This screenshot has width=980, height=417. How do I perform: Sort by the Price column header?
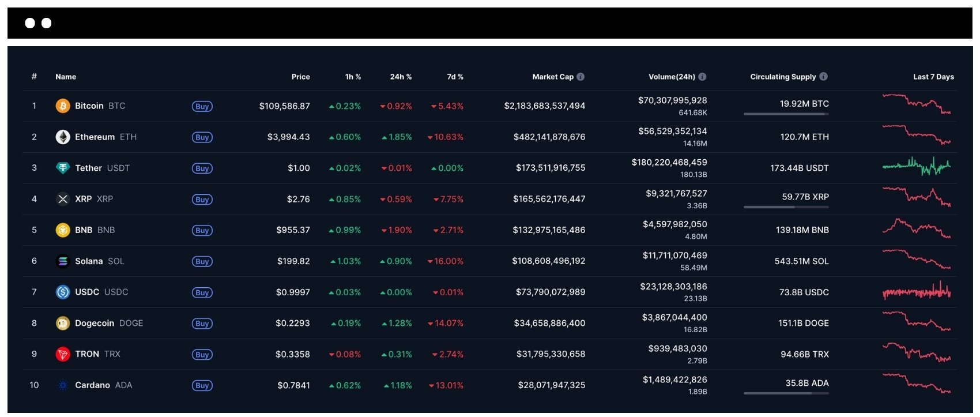pos(301,77)
